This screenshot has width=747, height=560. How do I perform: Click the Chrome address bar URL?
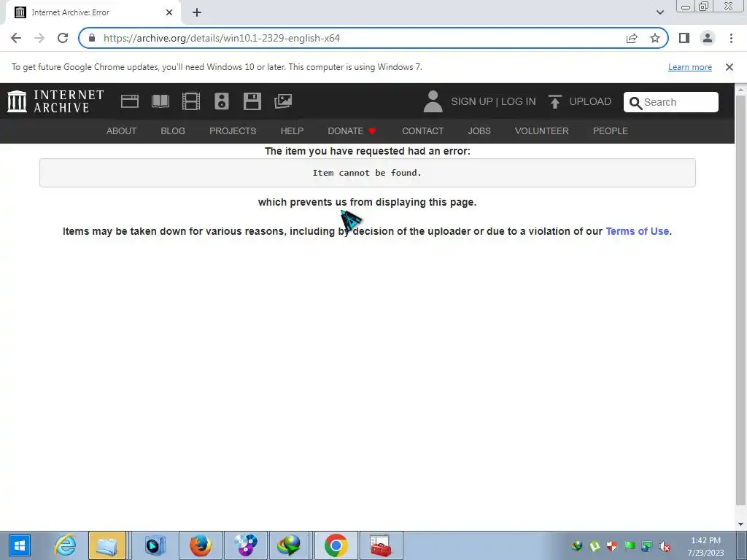tap(222, 38)
